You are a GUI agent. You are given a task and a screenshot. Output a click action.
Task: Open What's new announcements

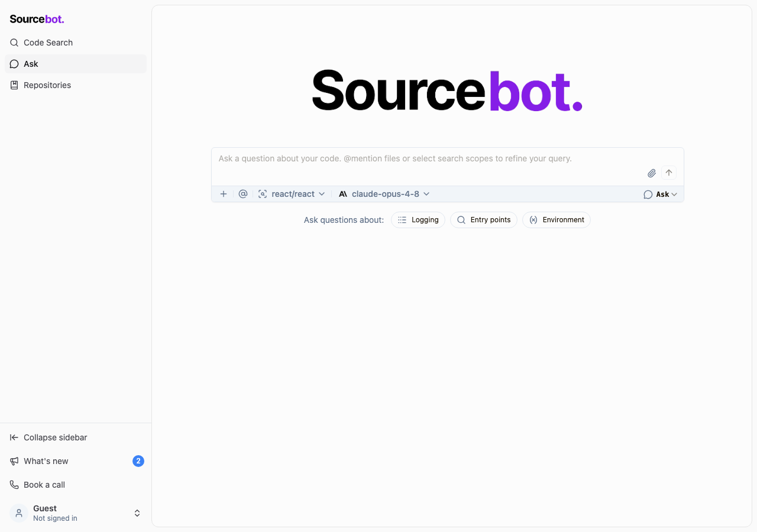click(76, 461)
